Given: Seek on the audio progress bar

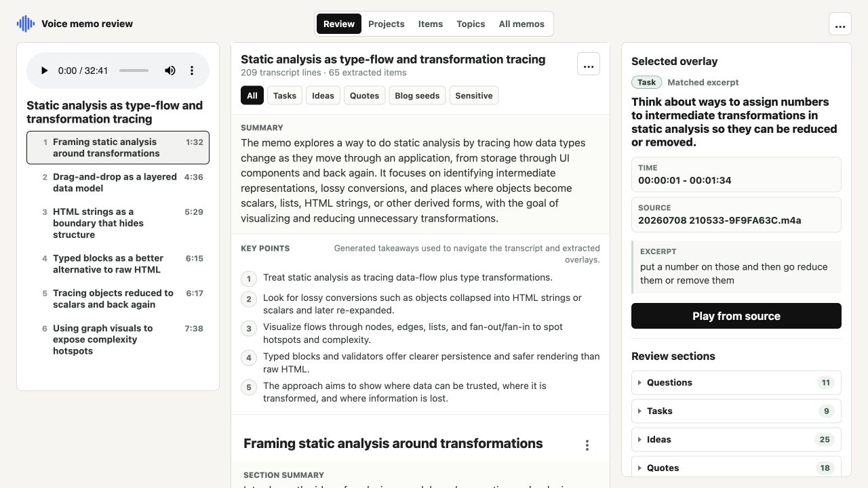Looking at the screenshot, I should (134, 70).
